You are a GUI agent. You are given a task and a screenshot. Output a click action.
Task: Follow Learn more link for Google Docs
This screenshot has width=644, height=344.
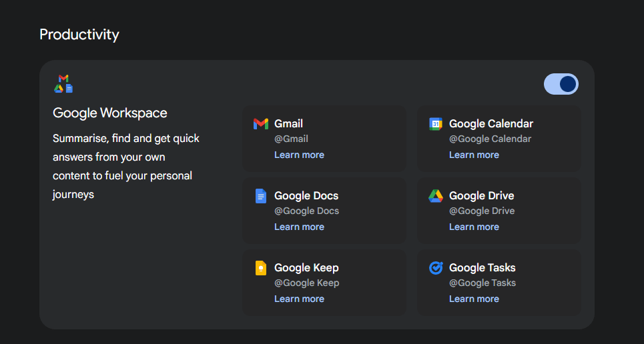coord(299,227)
